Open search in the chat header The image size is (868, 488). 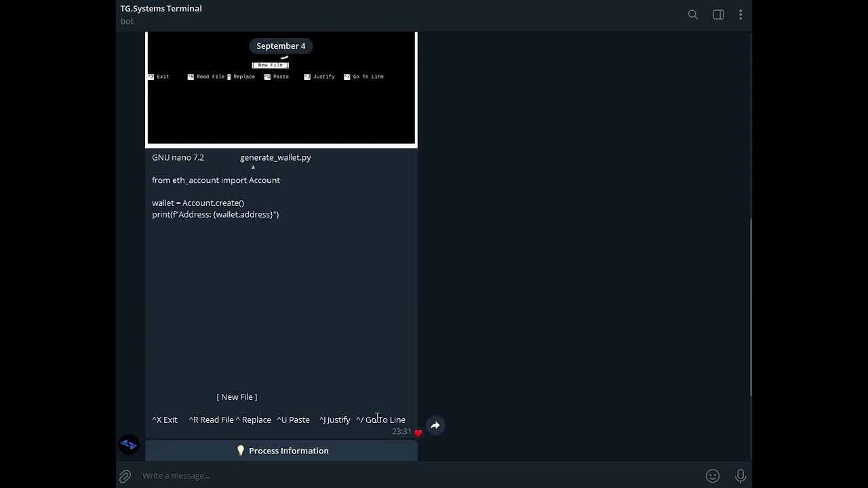point(693,14)
